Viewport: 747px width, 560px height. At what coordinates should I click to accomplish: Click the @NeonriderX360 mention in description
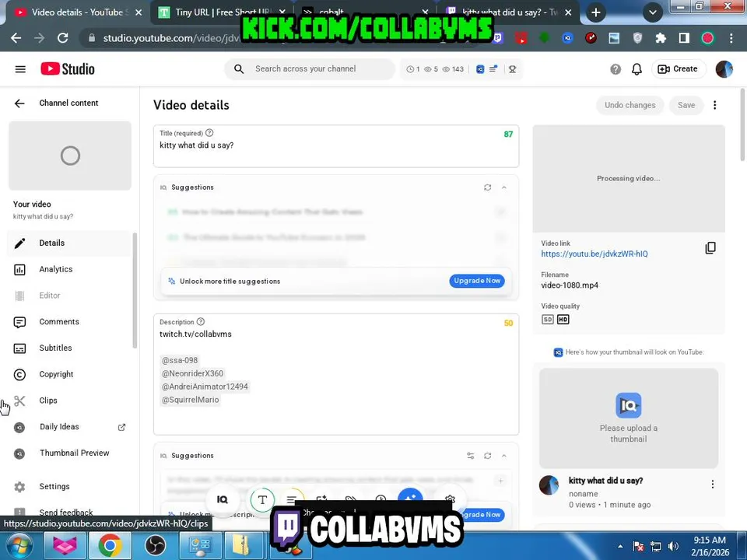point(192,374)
